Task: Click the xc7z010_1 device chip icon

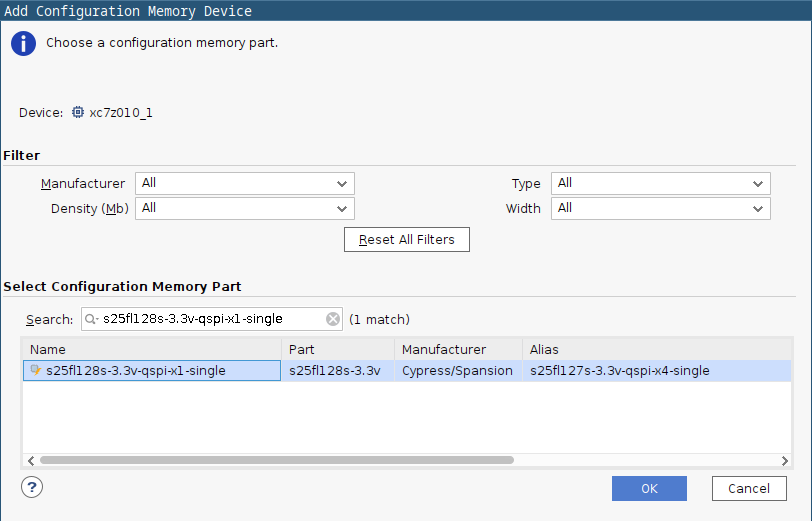Action: [78, 112]
